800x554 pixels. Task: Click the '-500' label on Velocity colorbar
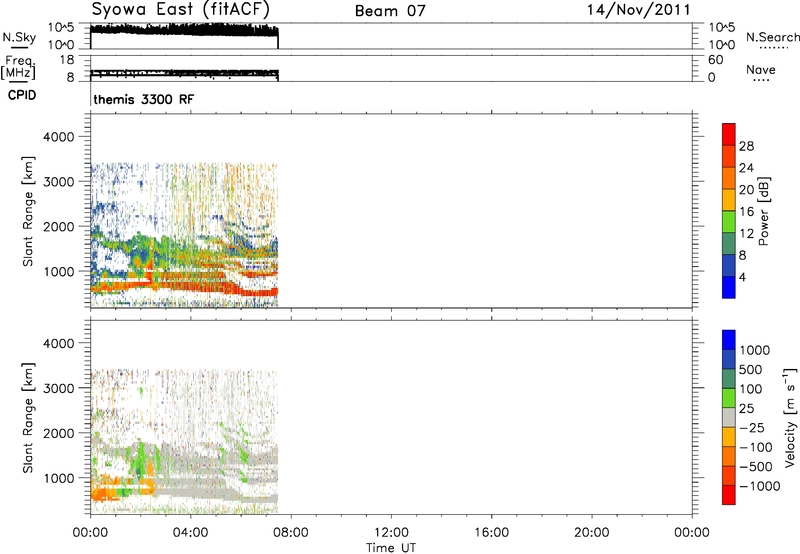click(x=756, y=467)
